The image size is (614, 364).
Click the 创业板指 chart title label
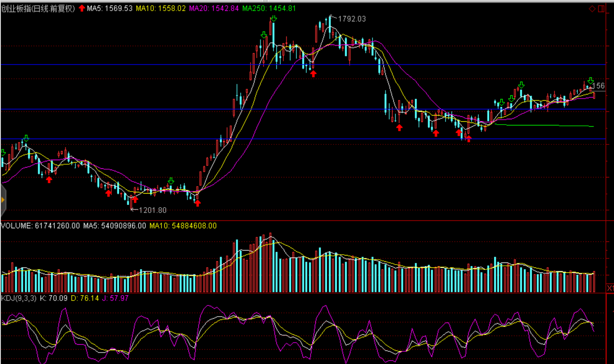tap(38, 9)
